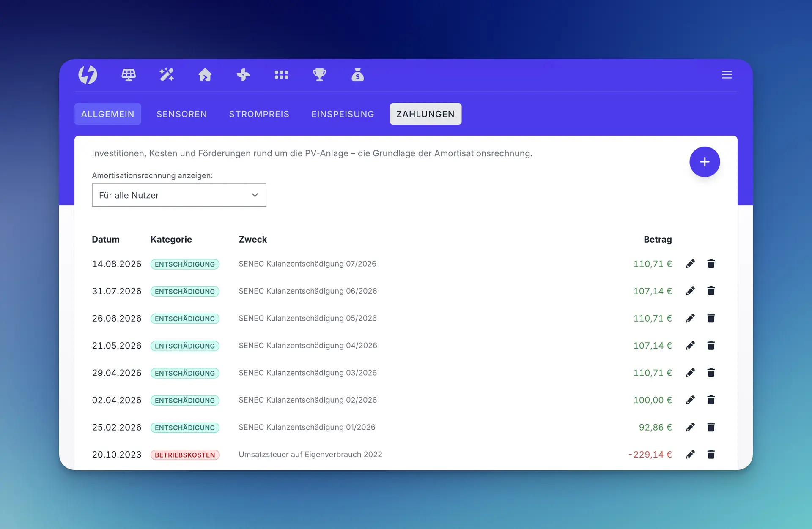
Task: Delete payment Kulanzentschädigung 06/2026
Action: click(711, 291)
